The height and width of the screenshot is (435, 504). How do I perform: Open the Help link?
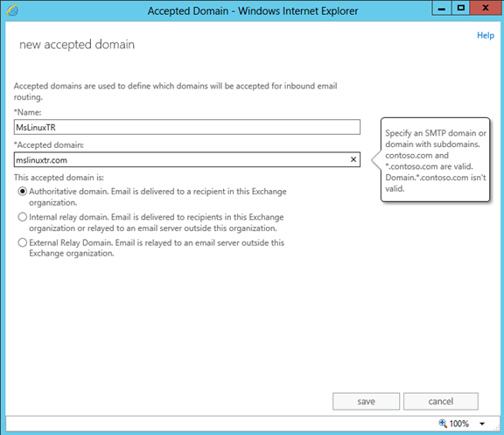(x=486, y=35)
